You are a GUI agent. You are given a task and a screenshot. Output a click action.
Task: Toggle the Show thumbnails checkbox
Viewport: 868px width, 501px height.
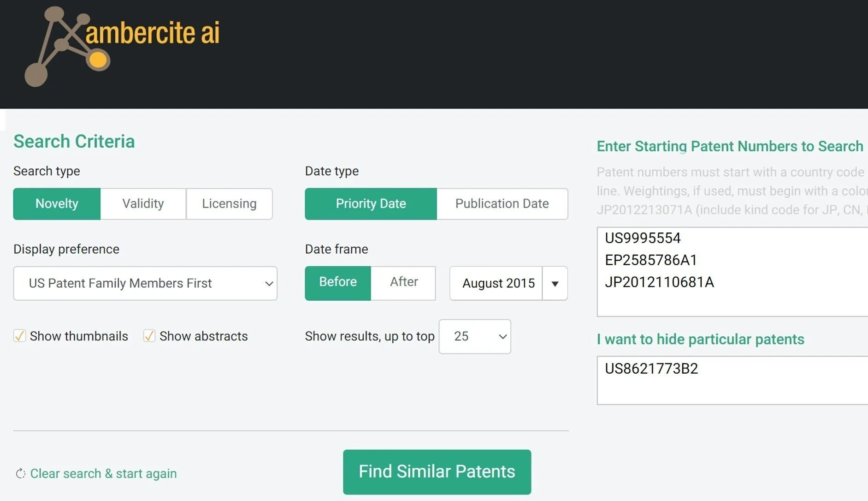tap(19, 336)
